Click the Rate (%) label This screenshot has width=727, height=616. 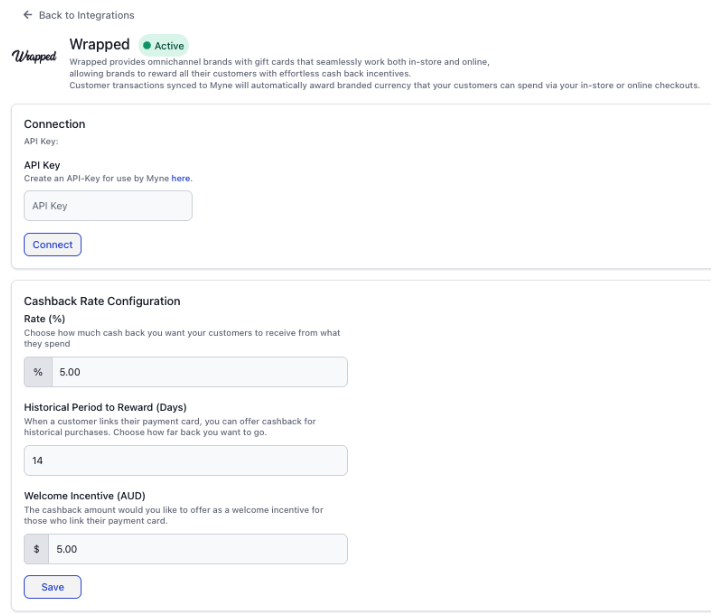(45, 319)
